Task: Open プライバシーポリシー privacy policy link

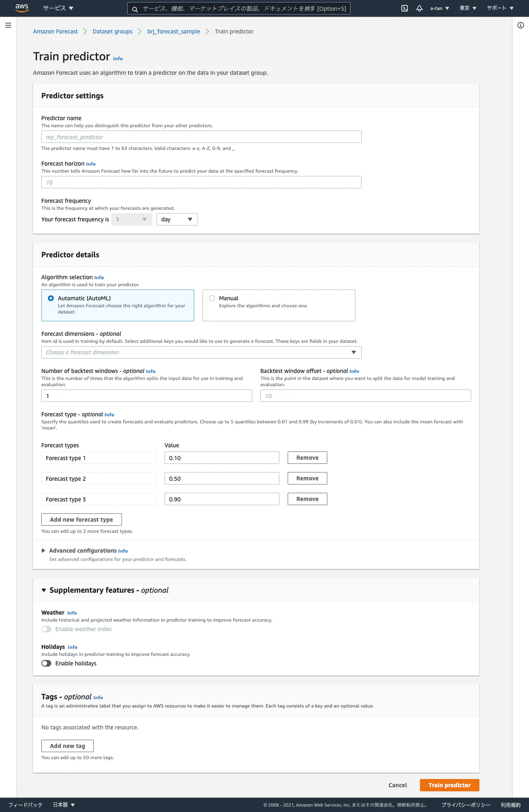Action: pos(466,805)
